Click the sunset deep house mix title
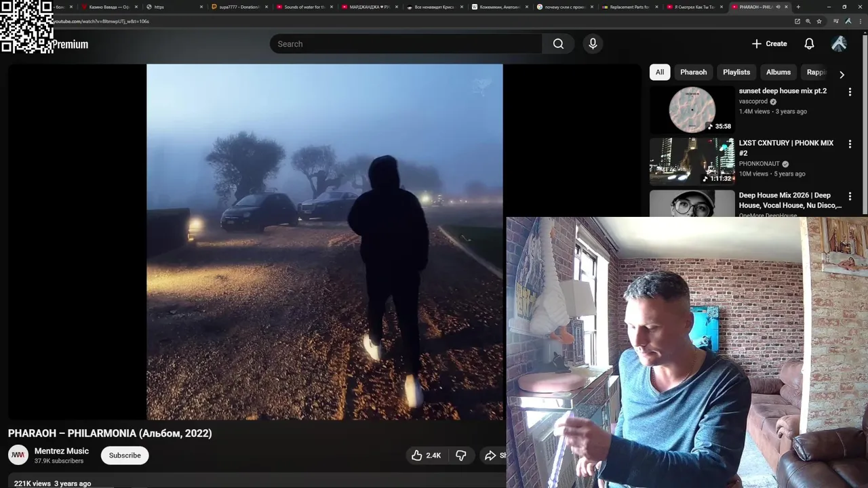Viewport: 868px width, 488px height. 783,91
